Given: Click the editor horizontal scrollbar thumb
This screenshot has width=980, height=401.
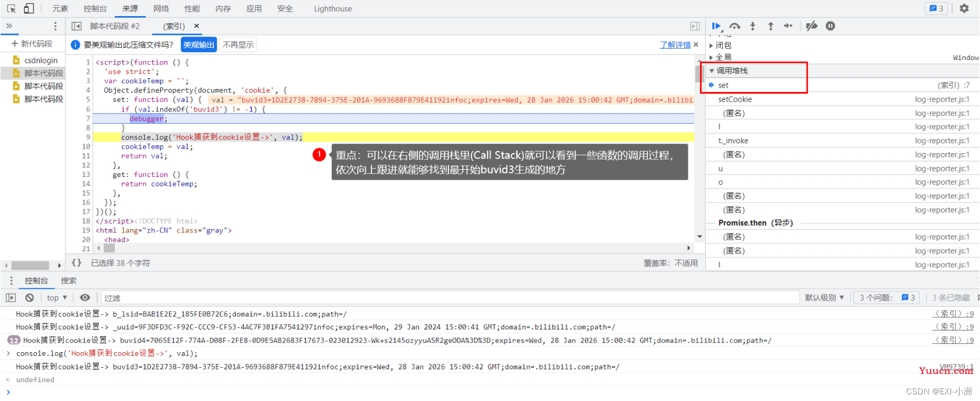Looking at the screenshot, I should pos(109,248).
